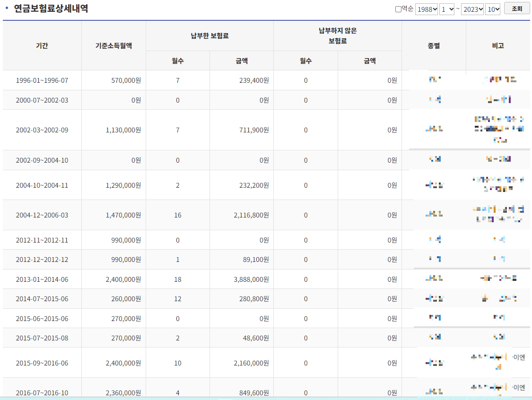This screenshot has width=532, height=400.
Task: Open the start year dropdown showing 1988
Action: tap(426, 9)
